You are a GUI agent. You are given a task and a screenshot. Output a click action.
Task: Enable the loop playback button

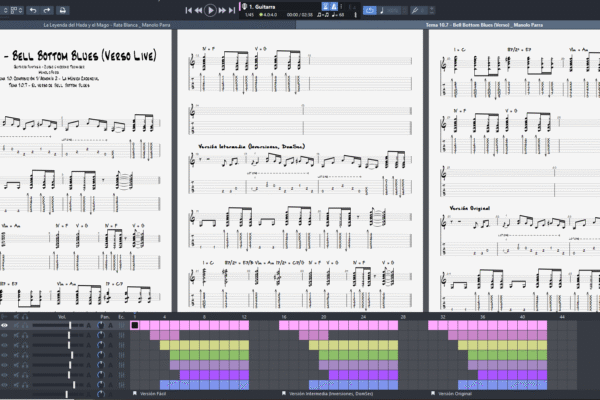369,10
